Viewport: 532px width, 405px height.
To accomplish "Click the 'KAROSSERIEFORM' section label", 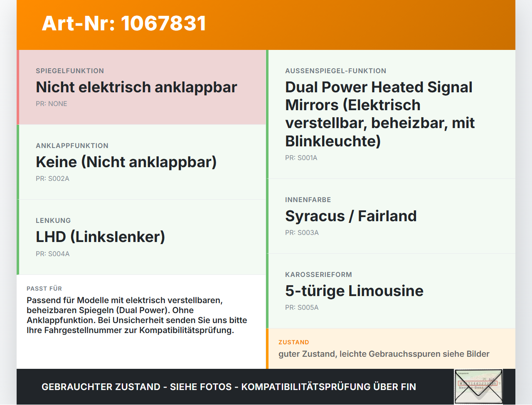I will point(318,274).
